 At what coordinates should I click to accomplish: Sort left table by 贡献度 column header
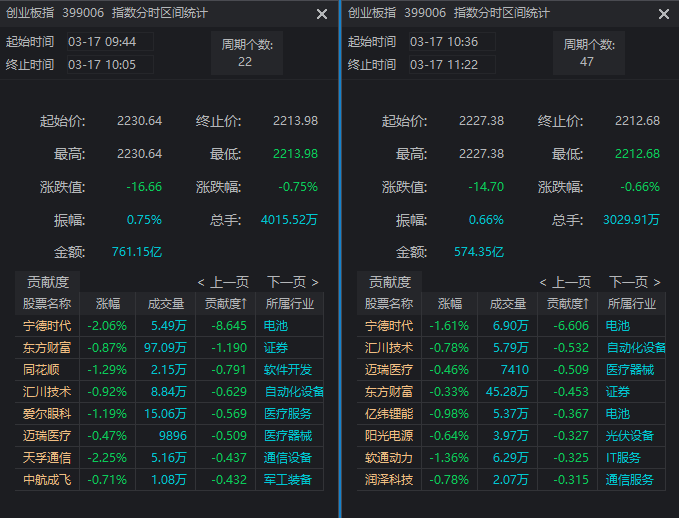[x=225, y=304]
